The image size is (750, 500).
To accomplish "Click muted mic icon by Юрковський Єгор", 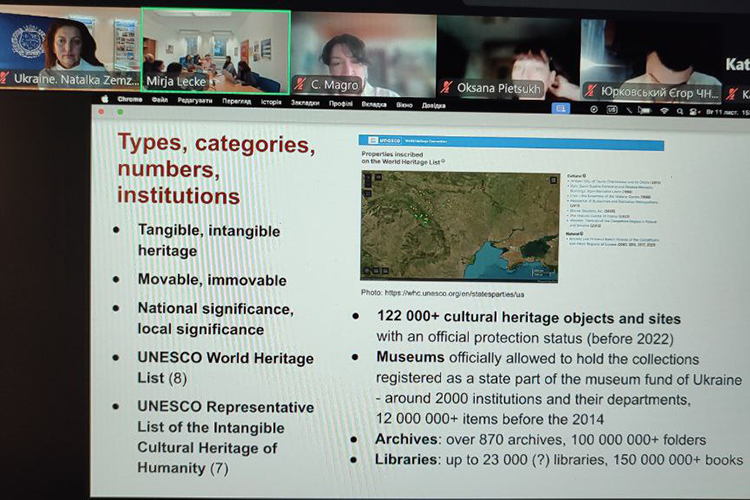I will click(x=592, y=90).
